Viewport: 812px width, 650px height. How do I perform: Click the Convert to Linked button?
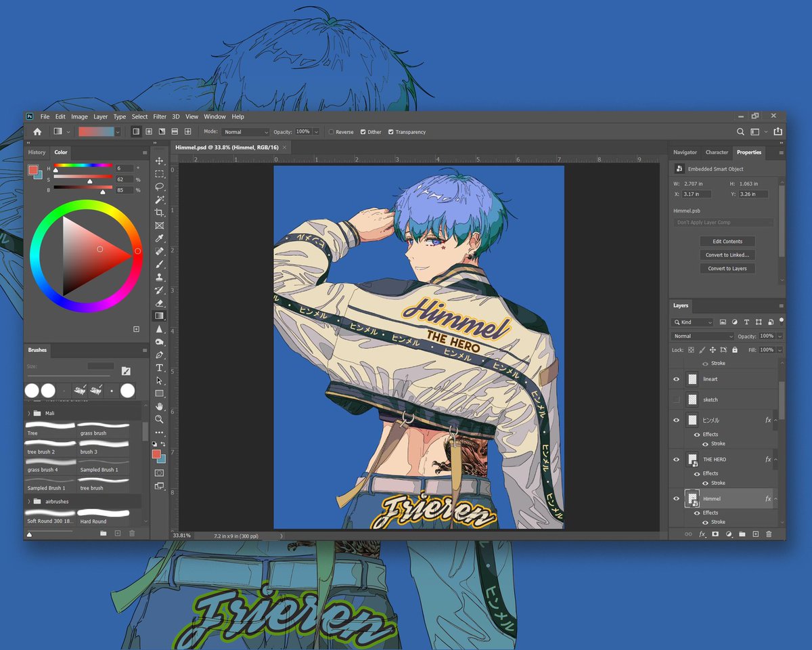pos(727,255)
